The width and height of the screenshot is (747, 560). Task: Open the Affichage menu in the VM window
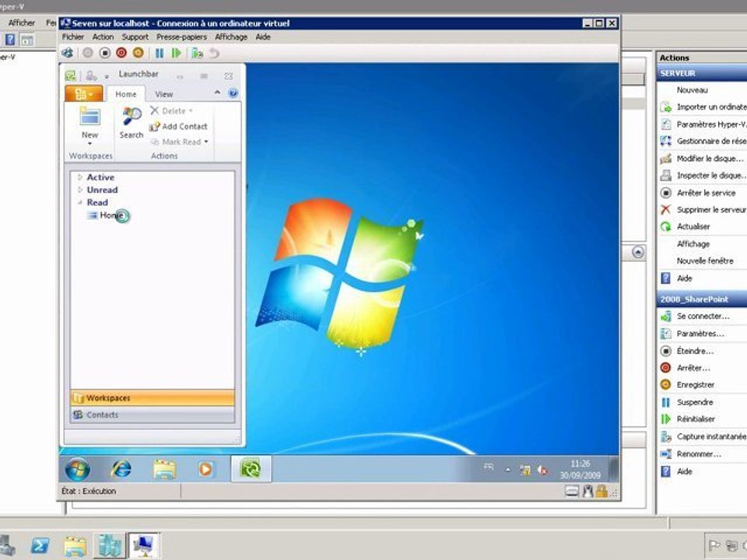pos(231,37)
